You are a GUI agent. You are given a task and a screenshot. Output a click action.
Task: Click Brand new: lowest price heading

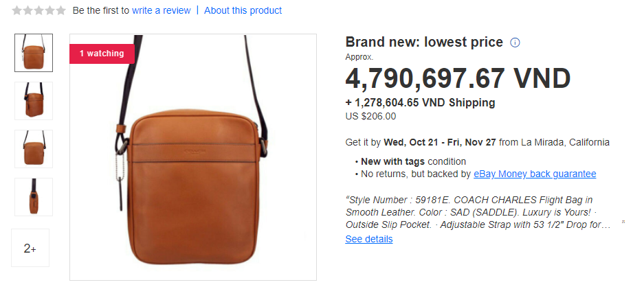[424, 43]
